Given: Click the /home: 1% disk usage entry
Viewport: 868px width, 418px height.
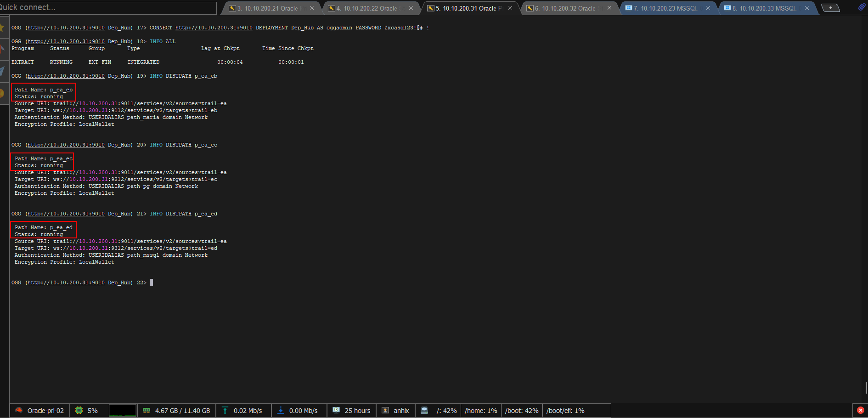Looking at the screenshot, I should pos(481,411).
